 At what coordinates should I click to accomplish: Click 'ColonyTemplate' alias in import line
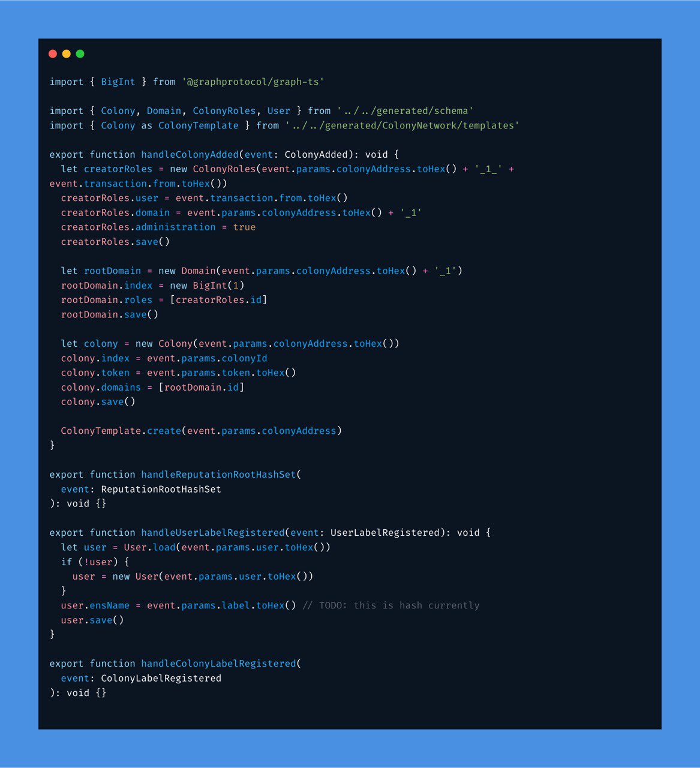point(199,125)
